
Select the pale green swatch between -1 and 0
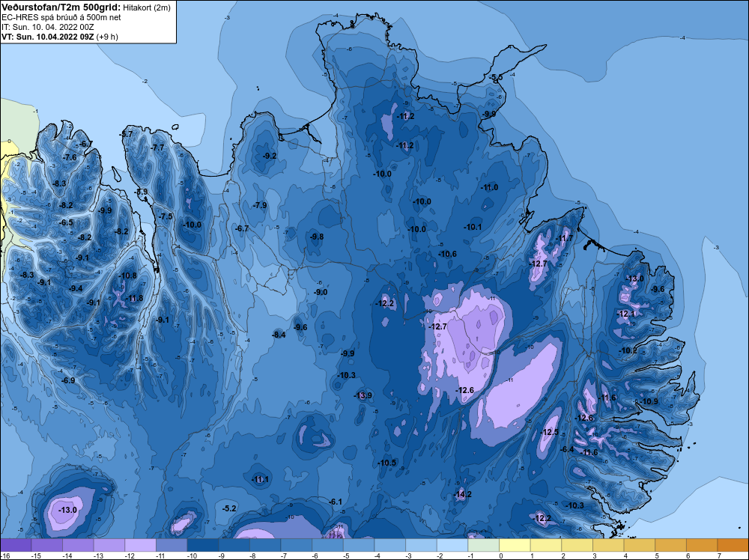(x=483, y=545)
